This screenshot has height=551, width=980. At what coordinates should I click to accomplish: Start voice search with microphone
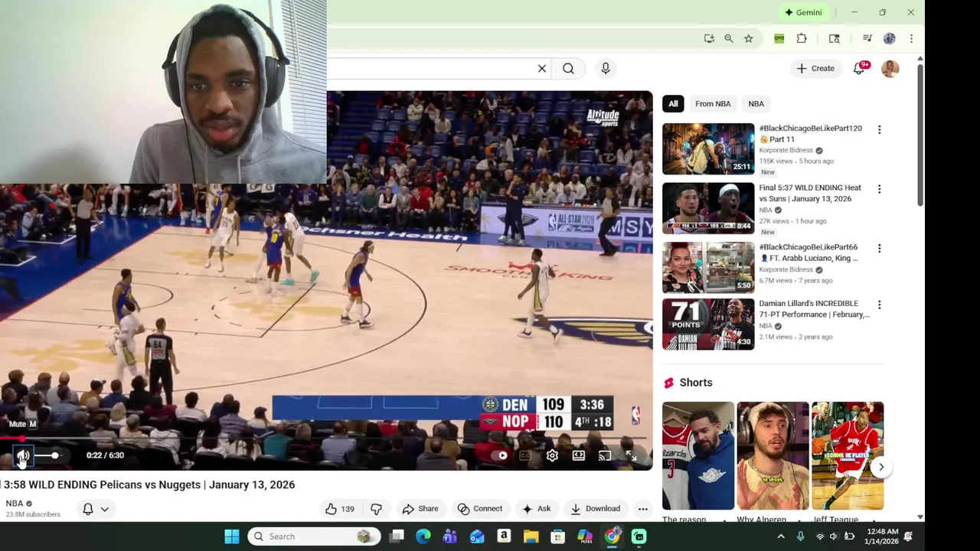(x=606, y=69)
